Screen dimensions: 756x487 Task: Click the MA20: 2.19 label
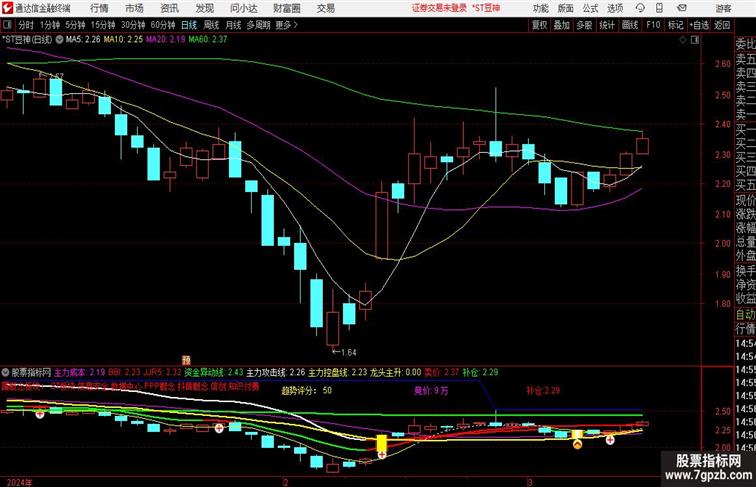pyautogui.click(x=166, y=40)
